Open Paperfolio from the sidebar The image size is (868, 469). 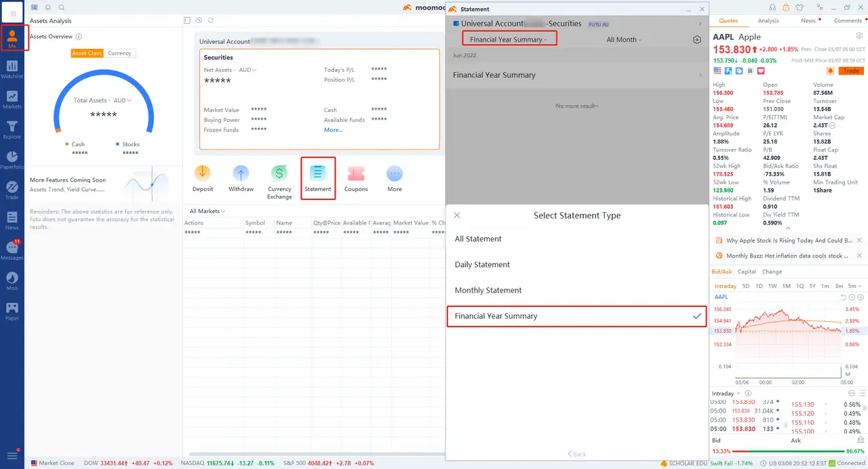12,160
